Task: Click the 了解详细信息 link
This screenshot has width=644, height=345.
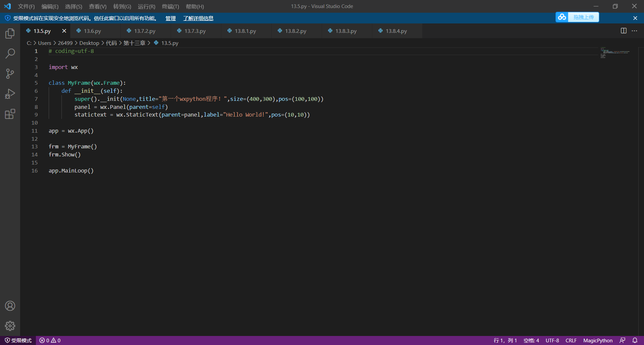Action: point(198,18)
